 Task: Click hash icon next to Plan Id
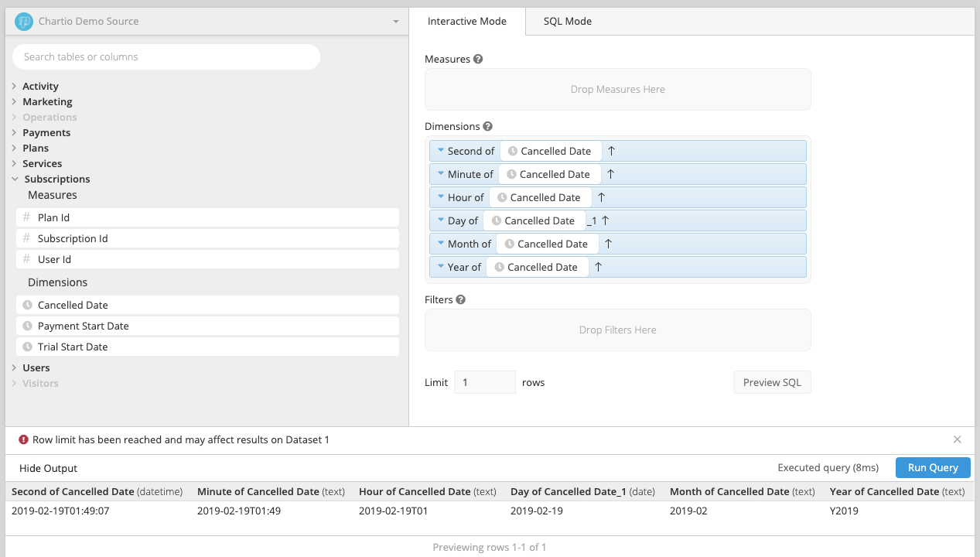tap(27, 217)
